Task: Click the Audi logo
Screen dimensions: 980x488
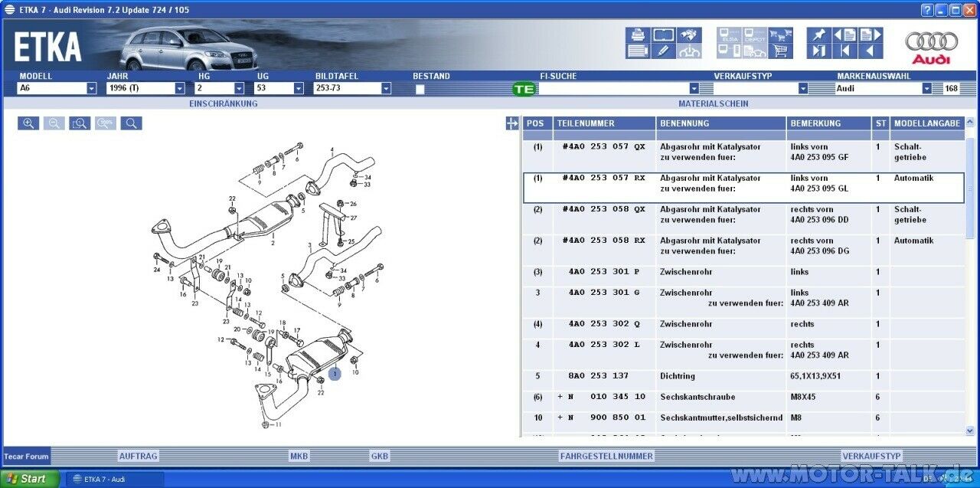Action: [x=931, y=47]
